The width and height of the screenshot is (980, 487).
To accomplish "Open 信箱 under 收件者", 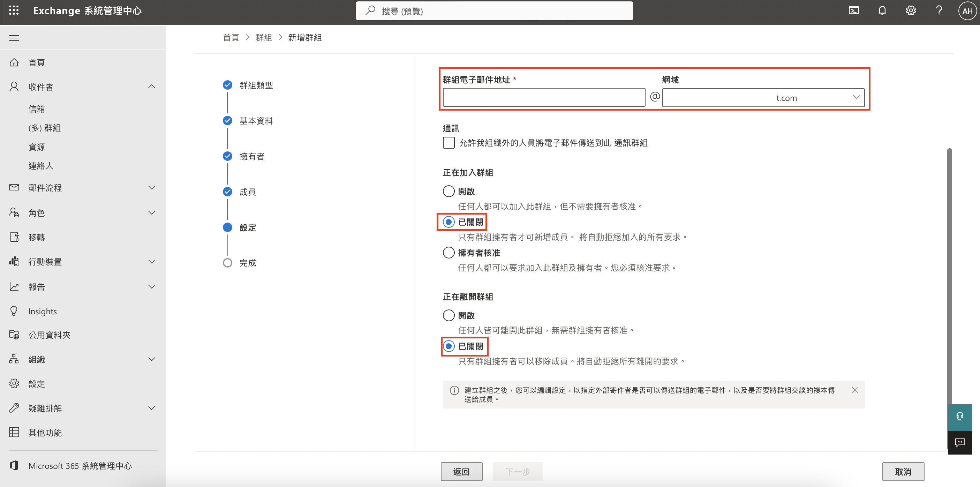I will tap(37, 109).
